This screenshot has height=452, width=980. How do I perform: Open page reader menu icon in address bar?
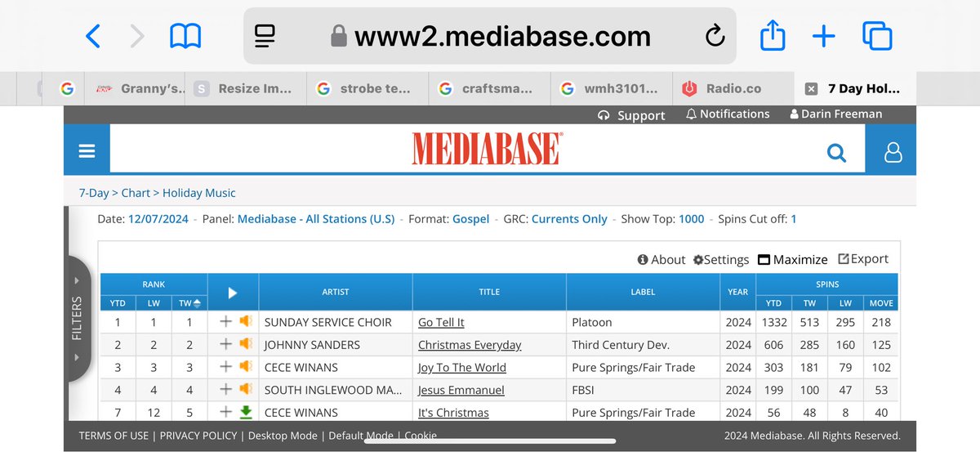pos(265,36)
